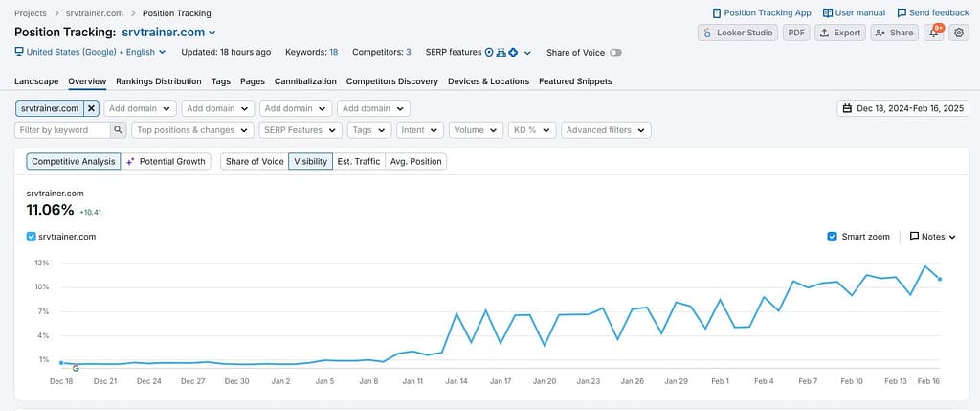980x411 pixels.
Task: Expand the Notes dropdown
Action: point(932,237)
